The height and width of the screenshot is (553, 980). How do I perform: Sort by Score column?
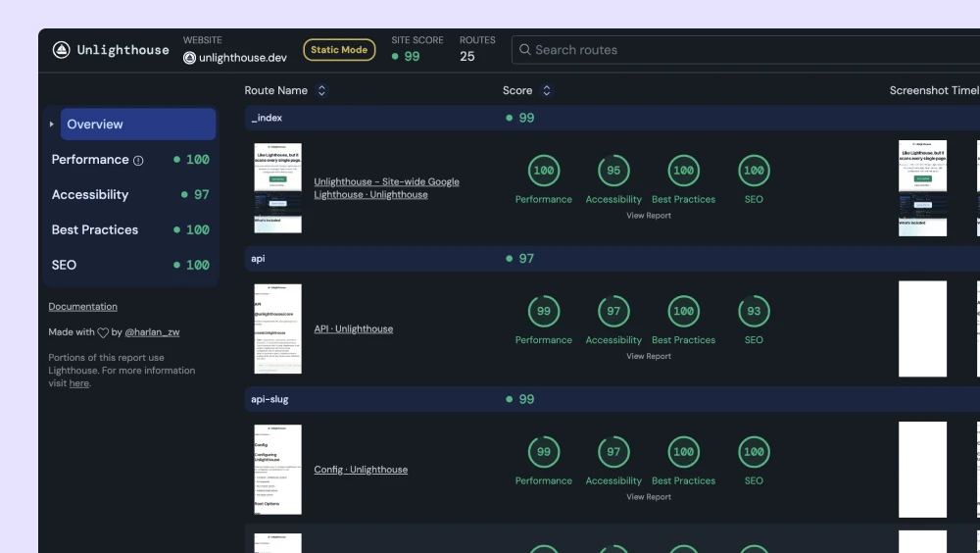pos(546,91)
